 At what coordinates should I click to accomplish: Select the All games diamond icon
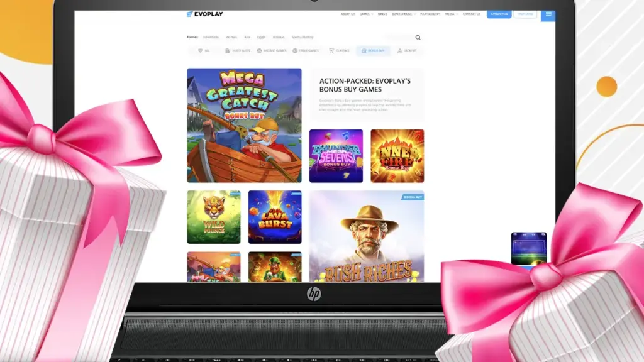(201, 51)
